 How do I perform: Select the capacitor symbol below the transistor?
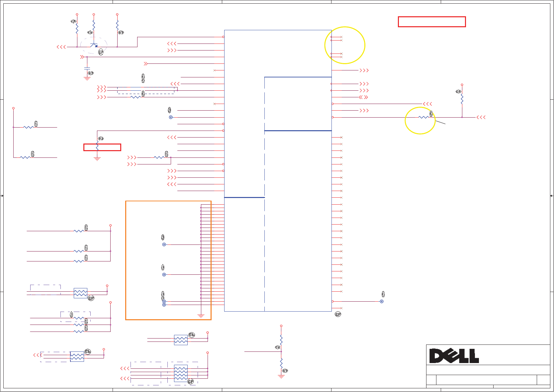pos(87,68)
